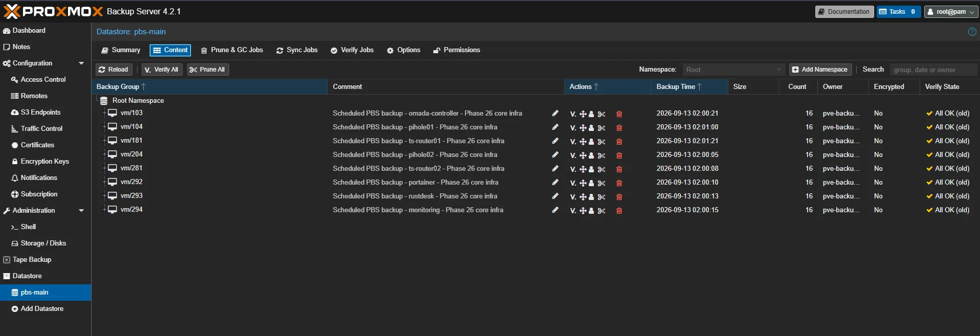The height and width of the screenshot is (336, 980).
Task: Delete the vm/292 backup group
Action: 619,183
